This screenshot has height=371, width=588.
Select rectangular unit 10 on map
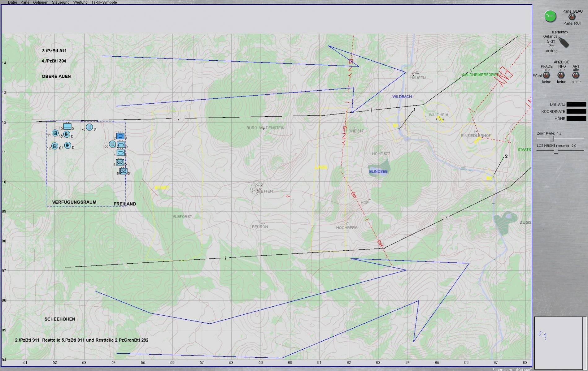tap(67, 127)
